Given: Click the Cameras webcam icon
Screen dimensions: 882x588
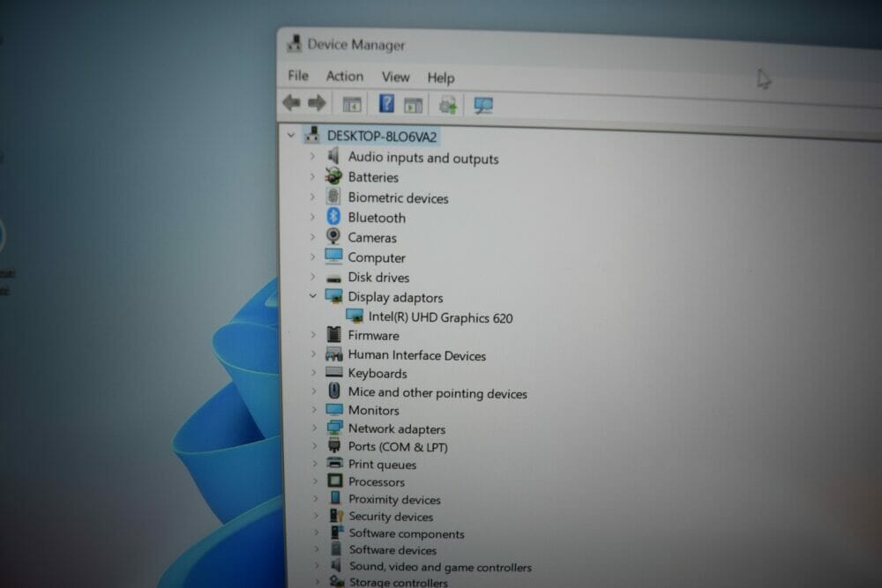Looking at the screenshot, I should [333, 236].
